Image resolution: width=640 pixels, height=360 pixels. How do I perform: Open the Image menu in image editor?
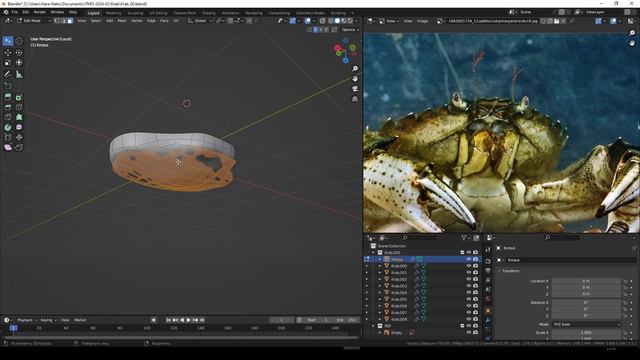pos(422,21)
